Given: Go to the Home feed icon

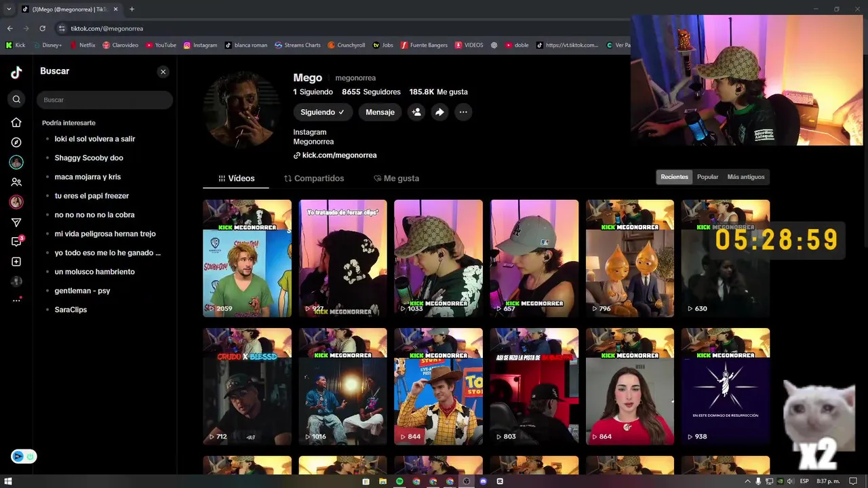Looking at the screenshot, I should coord(16,123).
